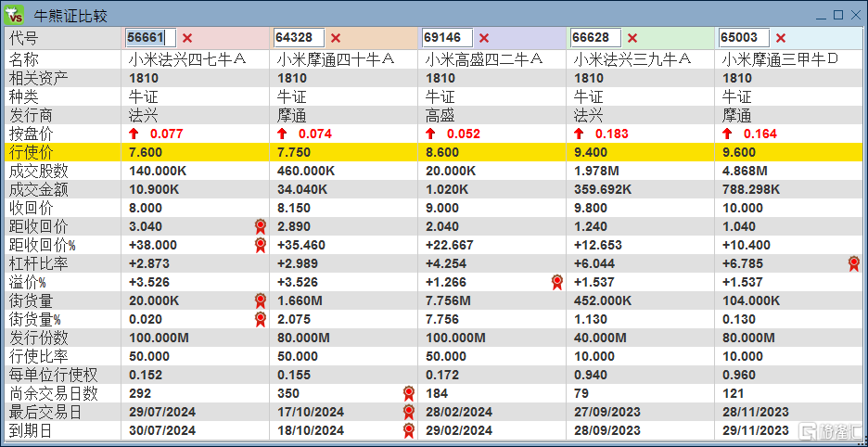The image size is (868, 447).
Task: Click the code input field containing 65003
Action: click(x=744, y=38)
